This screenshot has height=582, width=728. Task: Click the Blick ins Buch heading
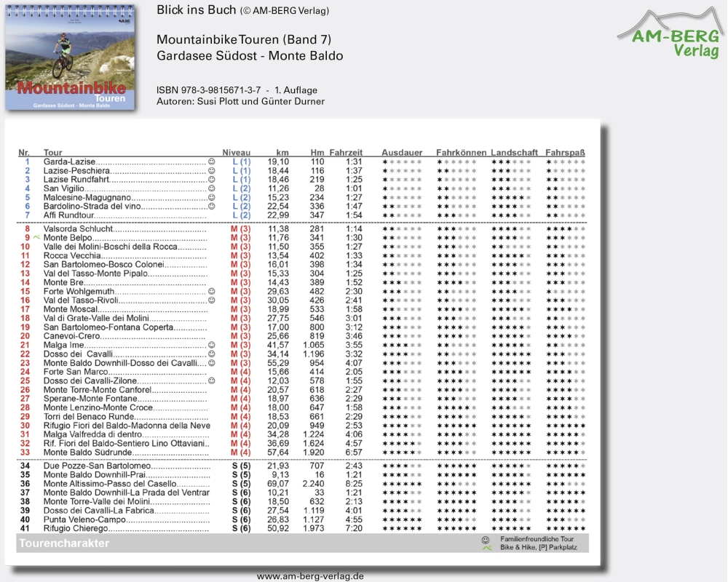[196, 10]
